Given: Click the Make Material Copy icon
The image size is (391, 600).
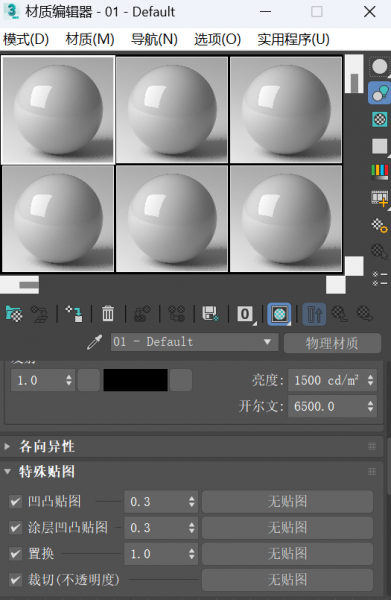Looking at the screenshot, I should (142, 314).
